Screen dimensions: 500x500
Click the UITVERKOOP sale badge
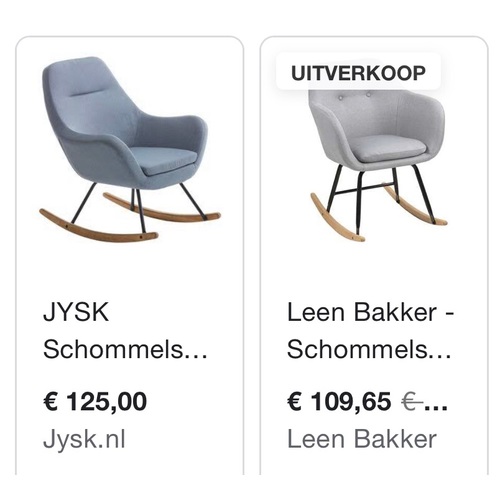[358, 73]
